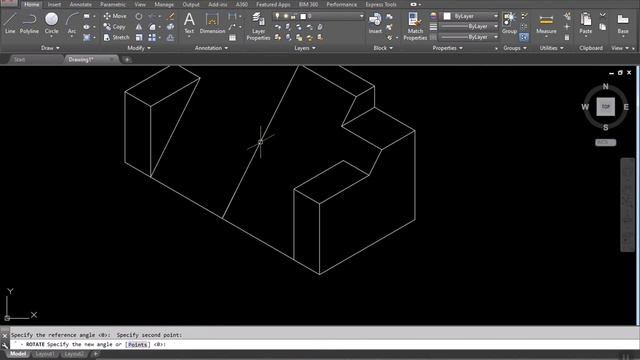Activate the Stretch command
Image resolution: width=640 pixels, height=360 pixels.
click(116, 37)
